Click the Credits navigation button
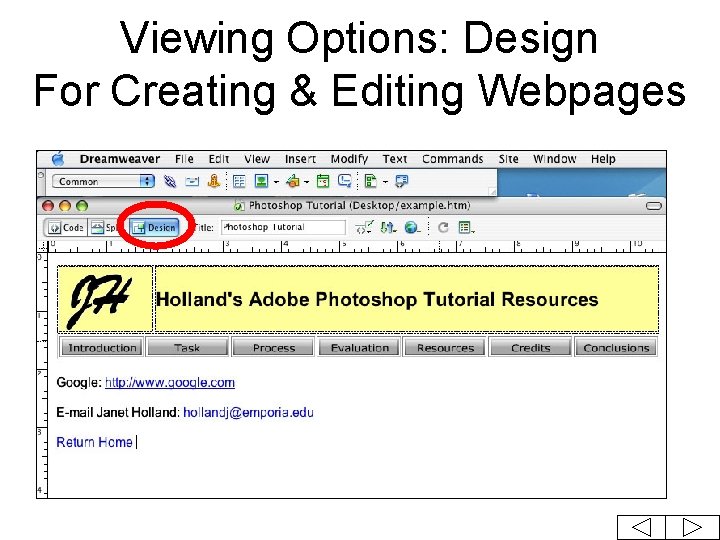Screen dimensions: 720x540 (530, 348)
